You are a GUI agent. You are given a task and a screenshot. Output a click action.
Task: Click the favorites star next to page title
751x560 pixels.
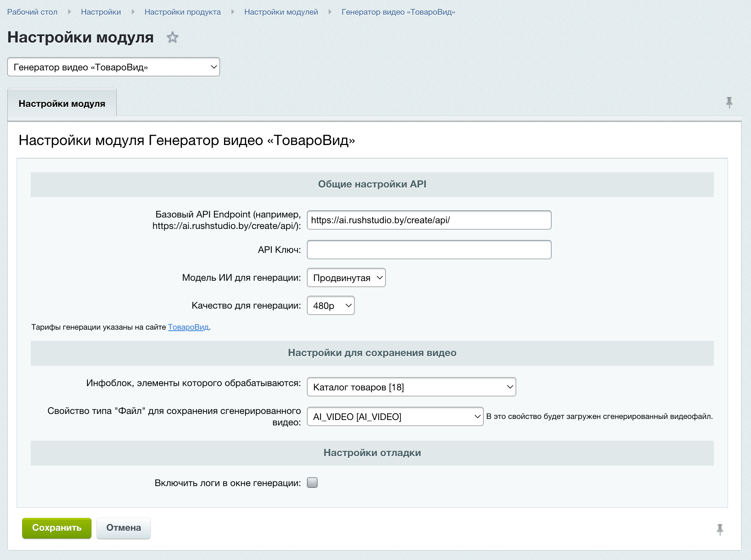(x=173, y=37)
